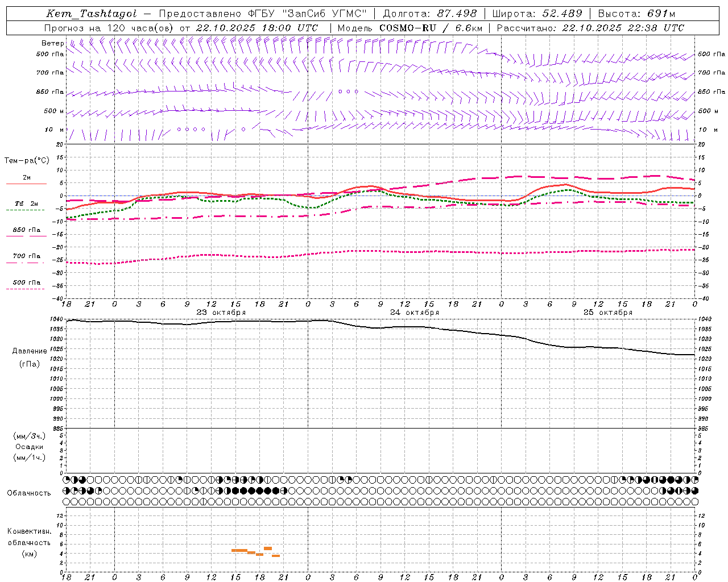Click the Давление panel label
This screenshot has height=582, width=728.
[x=30, y=351]
